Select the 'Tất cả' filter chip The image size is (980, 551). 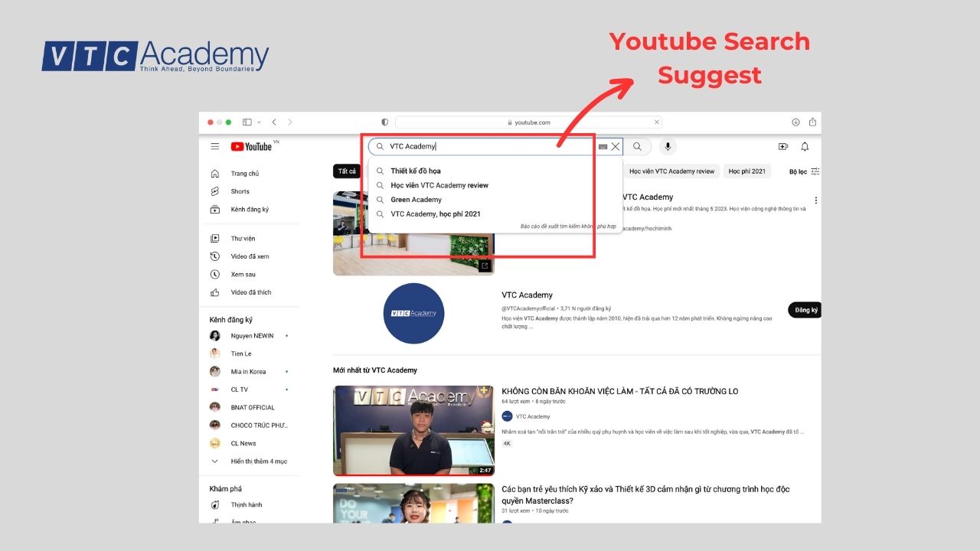tap(347, 171)
